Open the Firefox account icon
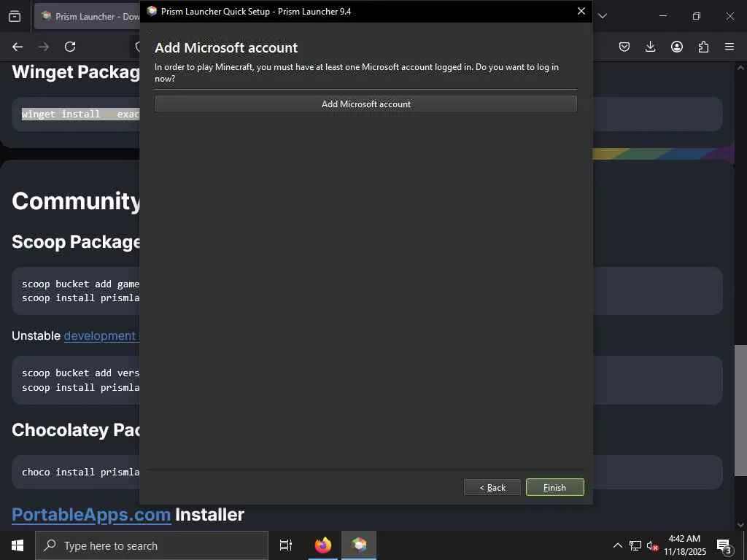 [677, 47]
